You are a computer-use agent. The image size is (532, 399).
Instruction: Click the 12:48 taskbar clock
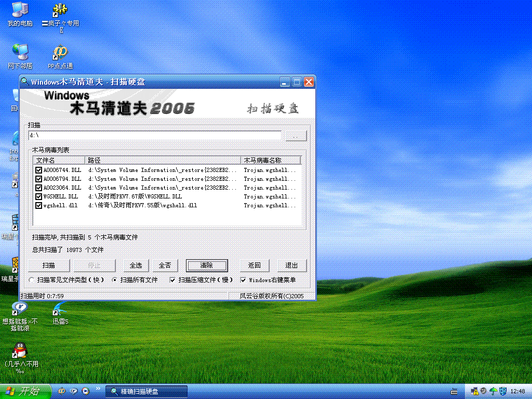[x=517, y=391]
